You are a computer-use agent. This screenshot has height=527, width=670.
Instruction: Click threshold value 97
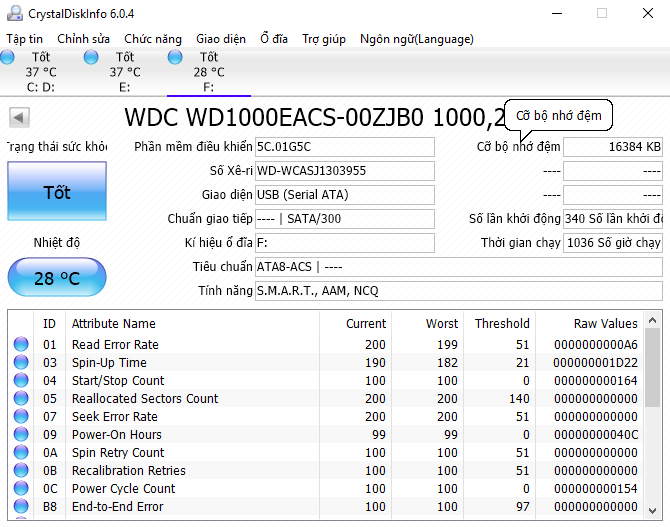pyautogui.click(x=522, y=506)
